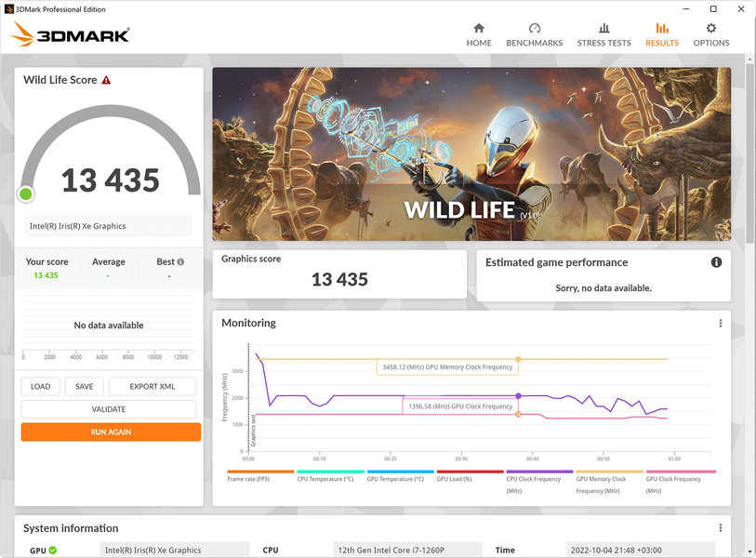This screenshot has height=558, width=756.
Task: Click the 12th Gen Intel Core i7-1260P field
Action: tap(407, 550)
